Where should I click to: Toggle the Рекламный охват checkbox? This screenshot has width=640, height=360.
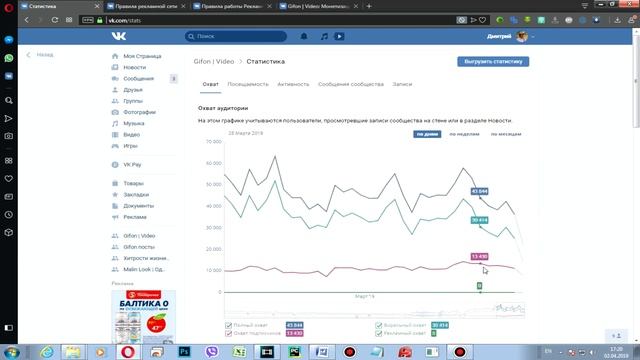pos(379,333)
